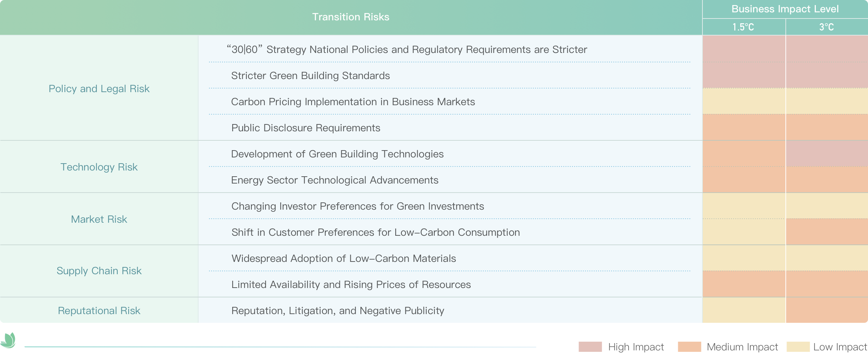868x354 pixels.
Task: Click the Transition Risks header
Action: (x=351, y=17)
